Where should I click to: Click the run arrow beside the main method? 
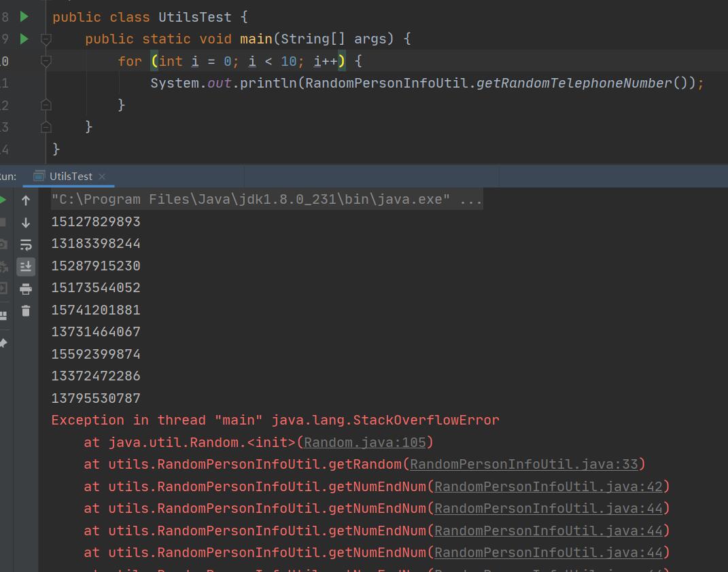tap(24, 39)
